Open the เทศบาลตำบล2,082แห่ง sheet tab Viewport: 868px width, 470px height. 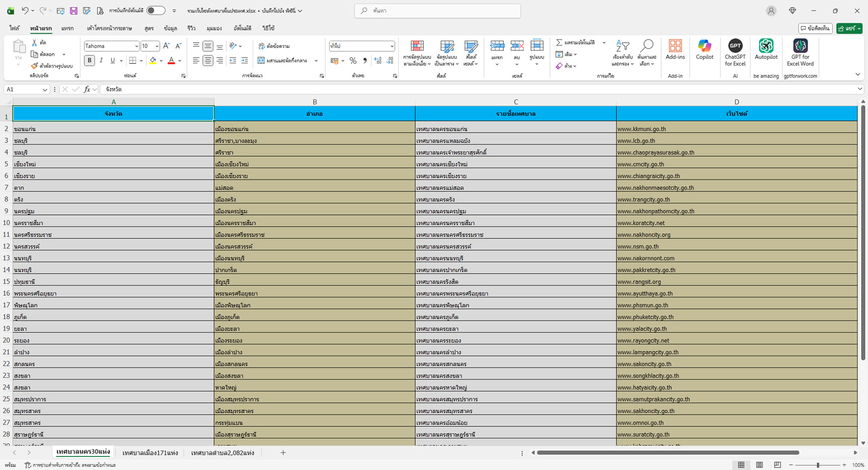point(223,452)
